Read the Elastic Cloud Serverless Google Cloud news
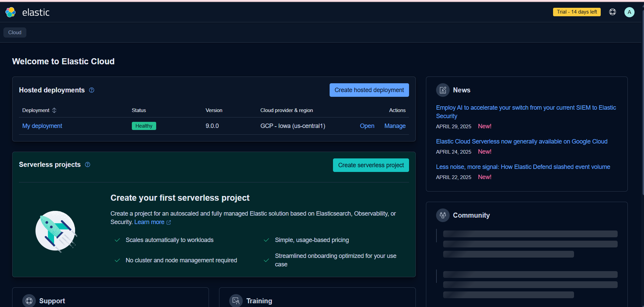Viewport: 644px width, 307px height. (x=521, y=141)
